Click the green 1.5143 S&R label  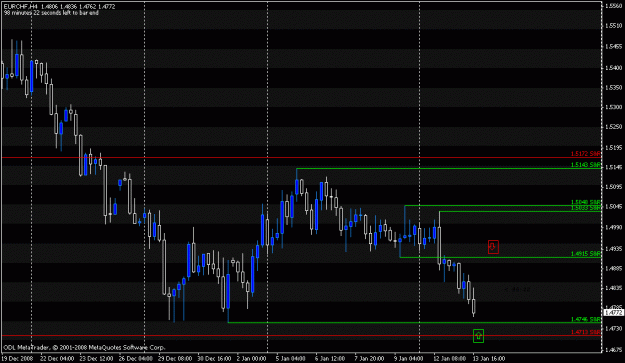click(x=586, y=165)
